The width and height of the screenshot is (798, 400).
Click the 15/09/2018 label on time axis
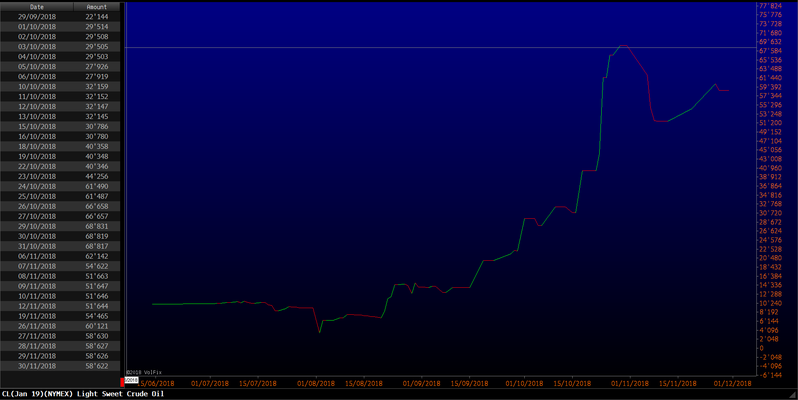coord(470,383)
